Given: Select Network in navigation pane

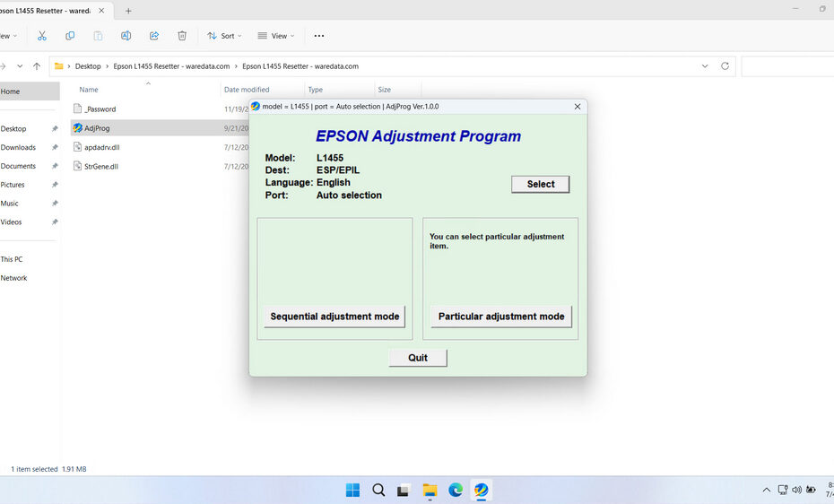Looking at the screenshot, I should (x=13, y=277).
